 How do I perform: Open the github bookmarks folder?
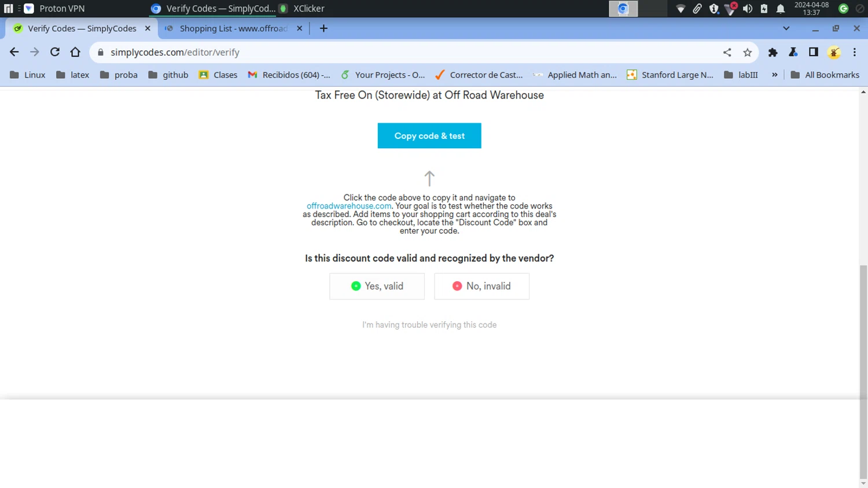click(168, 75)
